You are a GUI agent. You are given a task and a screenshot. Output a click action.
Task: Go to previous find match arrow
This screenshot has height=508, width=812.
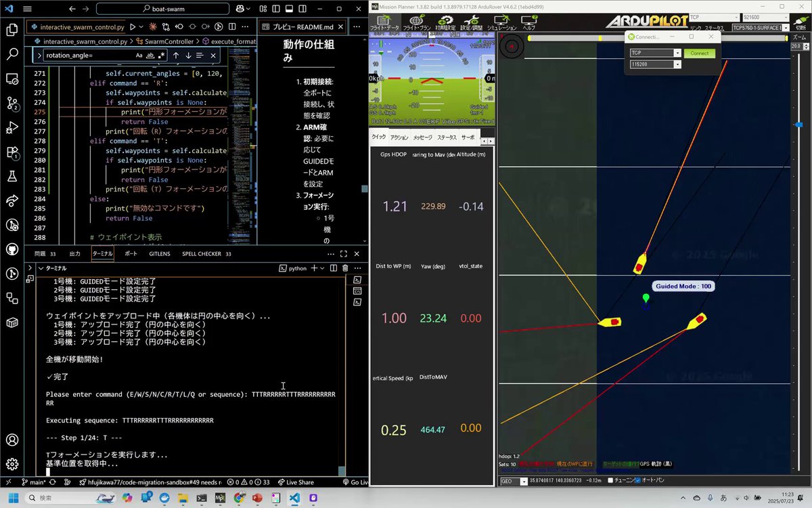point(176,56)
